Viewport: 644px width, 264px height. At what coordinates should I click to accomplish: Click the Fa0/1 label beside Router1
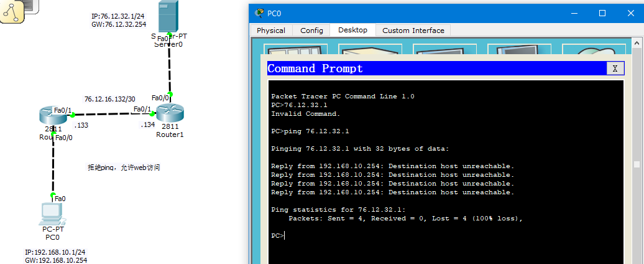click(x=142, y=109)
